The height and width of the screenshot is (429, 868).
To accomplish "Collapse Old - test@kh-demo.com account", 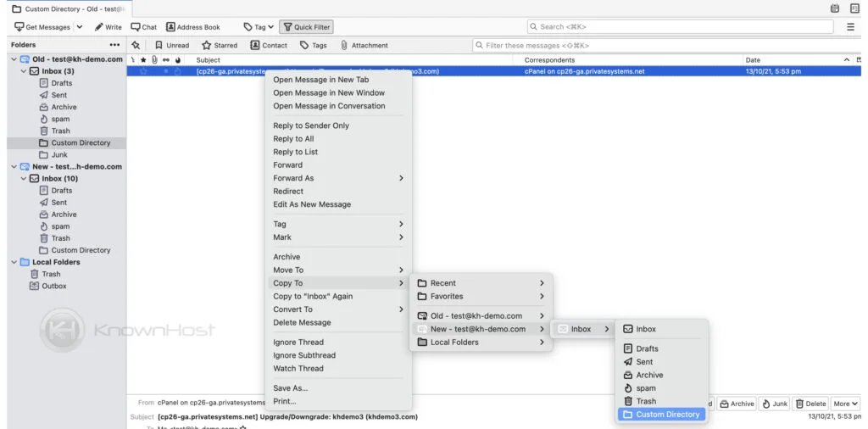I will [14, 59].
